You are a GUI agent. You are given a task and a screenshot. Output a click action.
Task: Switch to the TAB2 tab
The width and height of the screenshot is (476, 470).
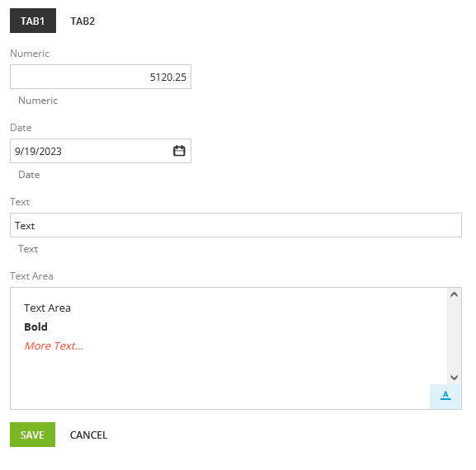pos(82,21)
